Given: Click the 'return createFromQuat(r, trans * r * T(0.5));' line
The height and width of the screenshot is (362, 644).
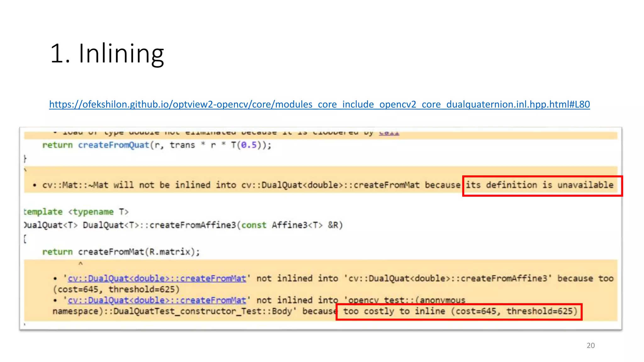Looking at the screenshot, I should (157, 145).
